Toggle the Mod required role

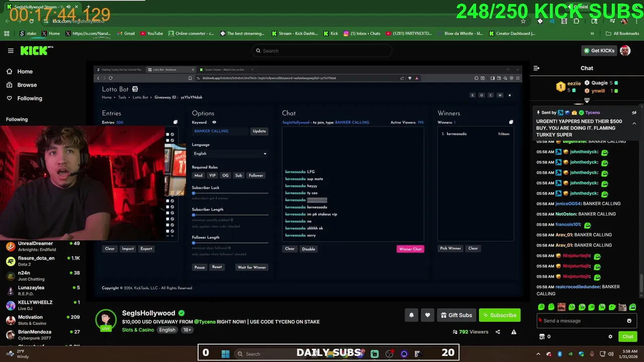(x=198, y=175)
